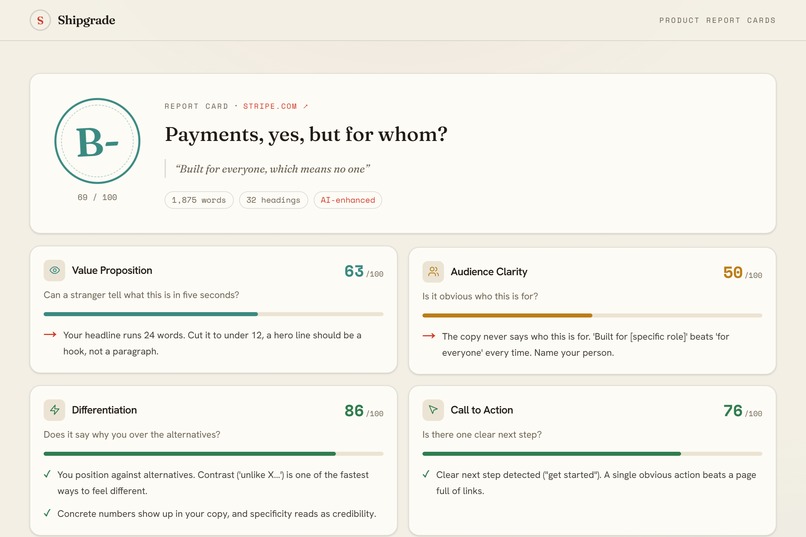
Task: Click the Differentiation progress bar
Action: [x=213, y=454]
